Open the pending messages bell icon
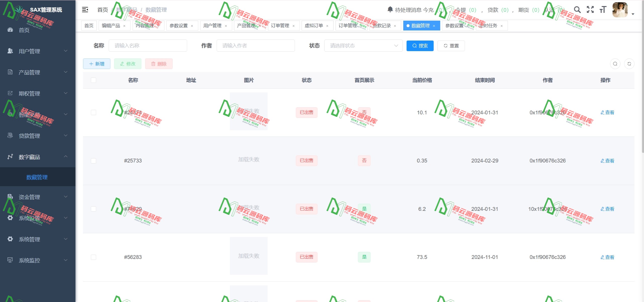Screen dimensions: 644x302 click(x=390, y=10)
